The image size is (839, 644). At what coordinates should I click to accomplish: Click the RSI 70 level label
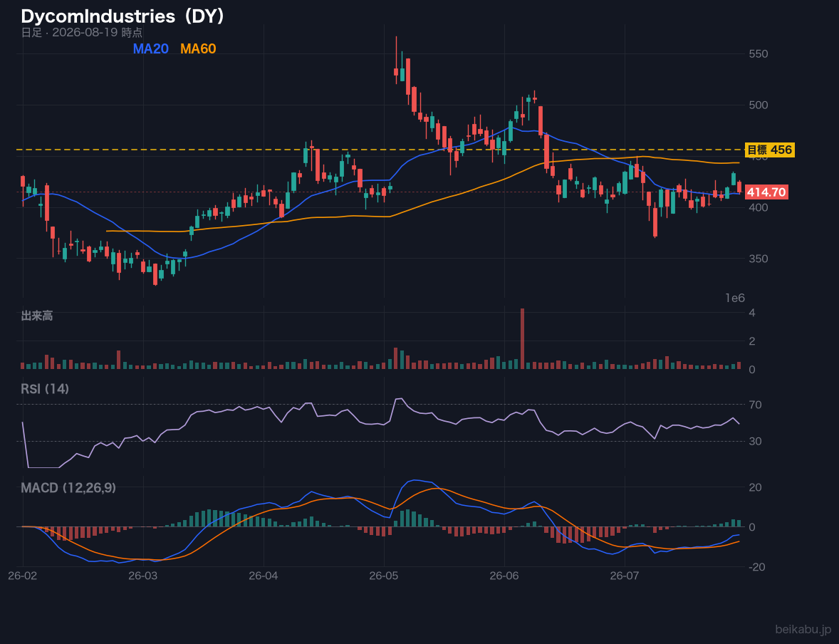pyautogui.click(x=755, y=405)
